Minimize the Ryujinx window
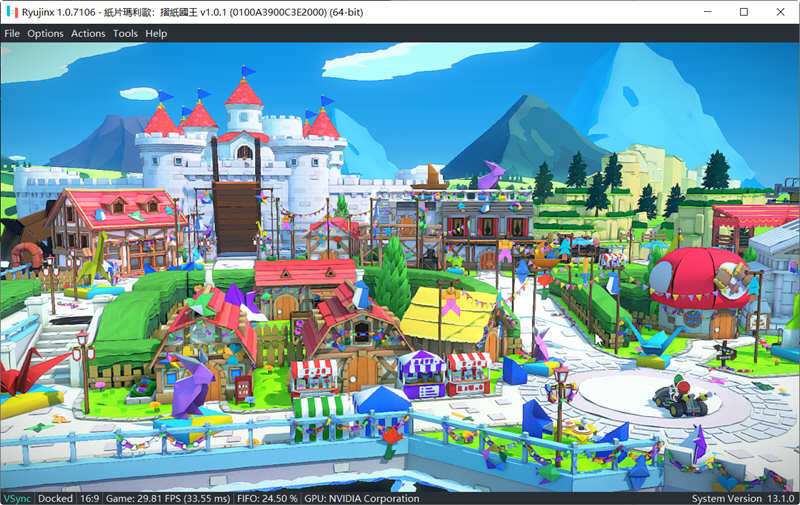 pyautogui.click(x=708, y=12)
